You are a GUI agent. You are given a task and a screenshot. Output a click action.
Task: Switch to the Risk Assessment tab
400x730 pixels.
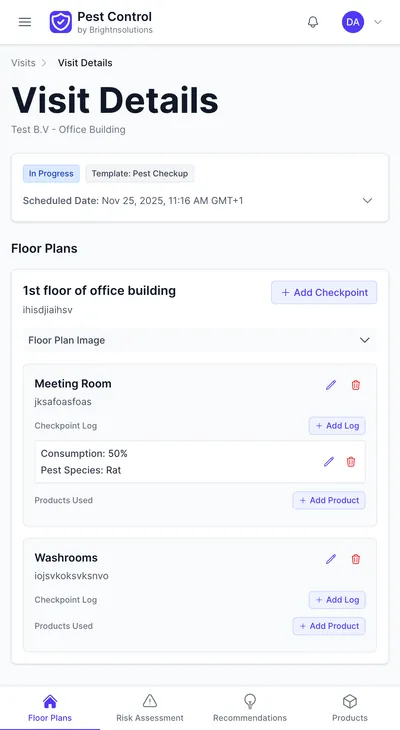tap(150, 708)
